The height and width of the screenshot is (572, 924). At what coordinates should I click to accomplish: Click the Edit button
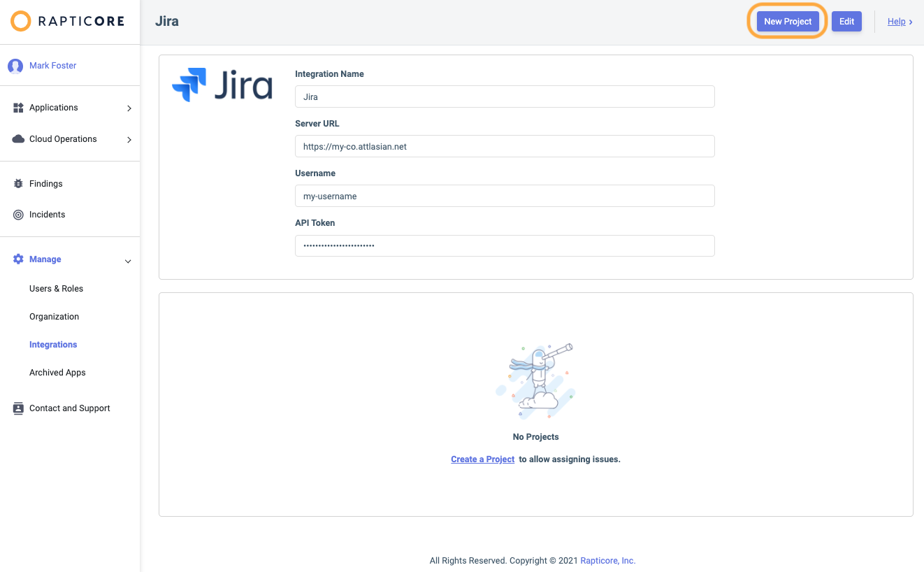(846, 22)
